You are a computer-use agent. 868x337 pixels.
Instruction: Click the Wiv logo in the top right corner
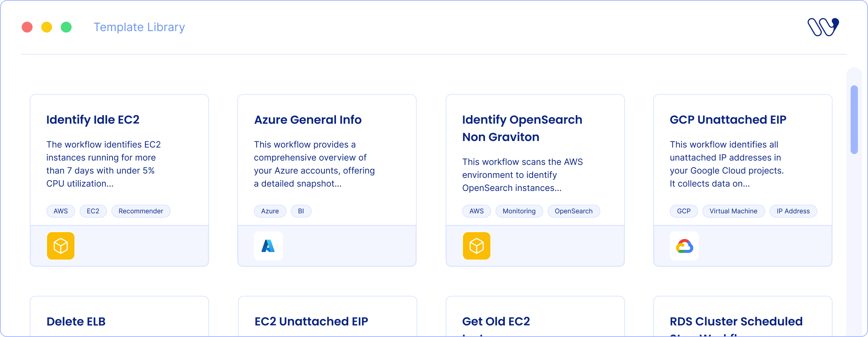[824, 27]
